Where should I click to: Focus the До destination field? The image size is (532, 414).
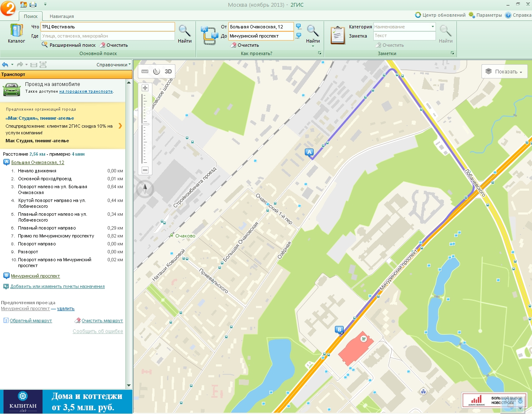261,36
